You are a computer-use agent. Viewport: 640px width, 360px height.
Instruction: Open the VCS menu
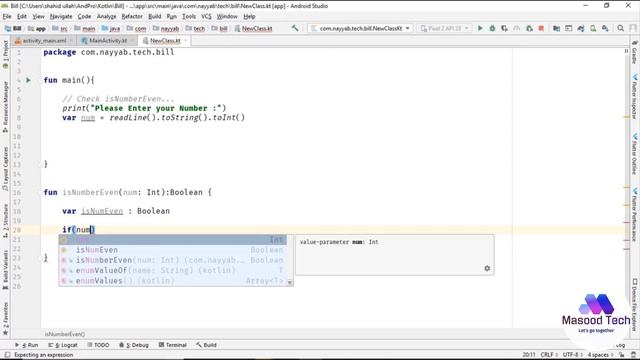(x=206, y=16)
